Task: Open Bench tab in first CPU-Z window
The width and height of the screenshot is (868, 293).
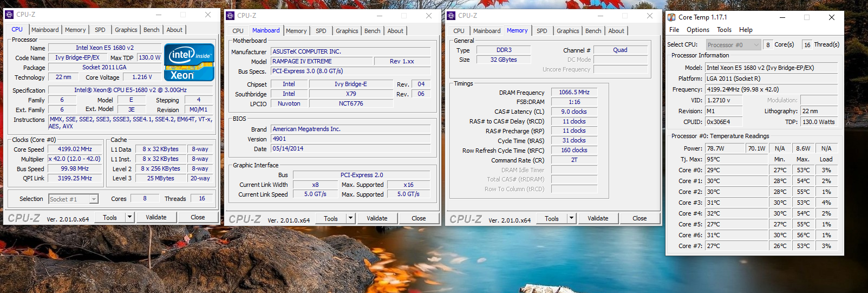Action: coord(152,30)
